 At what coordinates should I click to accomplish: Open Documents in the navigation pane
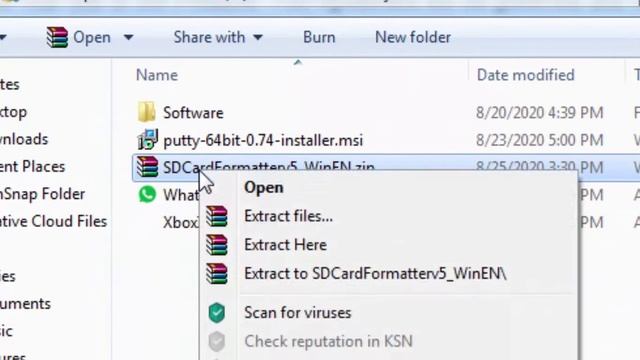click(25, 304)
